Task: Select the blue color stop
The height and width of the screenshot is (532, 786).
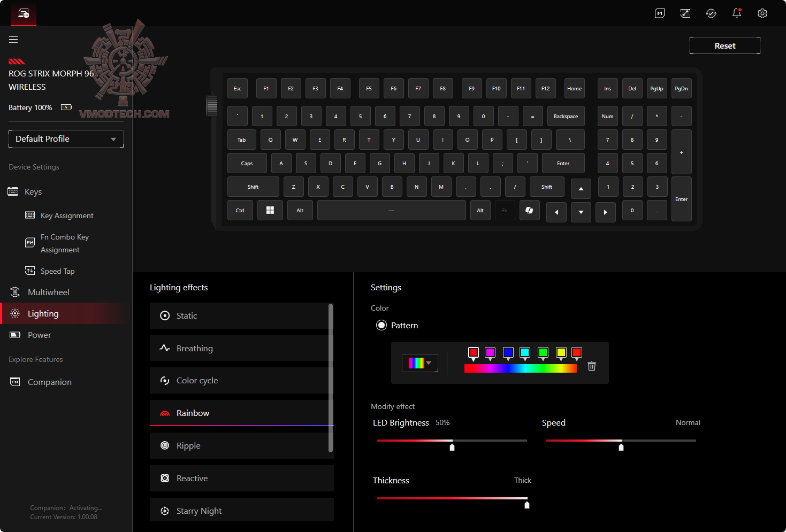Action: coord(508,352)
